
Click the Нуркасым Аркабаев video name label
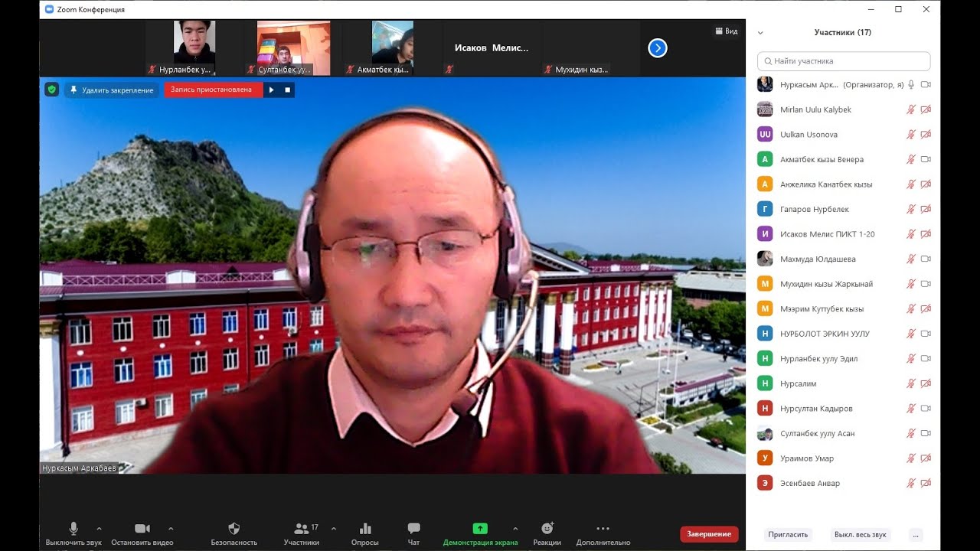point(80,468)
